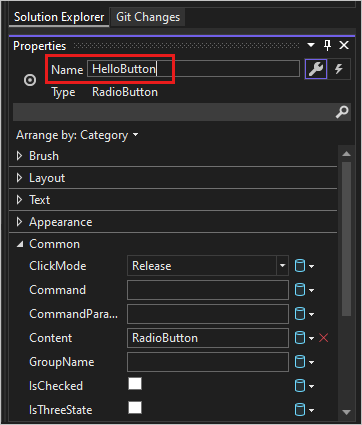Click the Command property input field

click(208, 290)
